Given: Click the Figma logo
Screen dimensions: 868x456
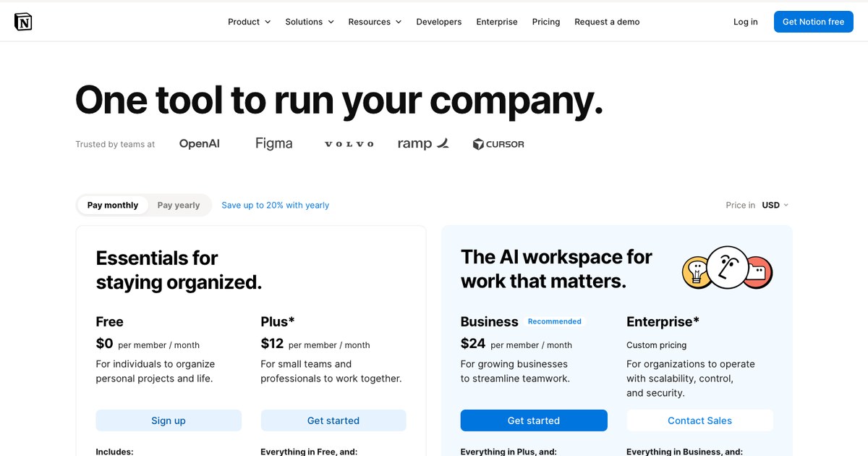Looking at the screenshot, I should (x=274, y=143).
